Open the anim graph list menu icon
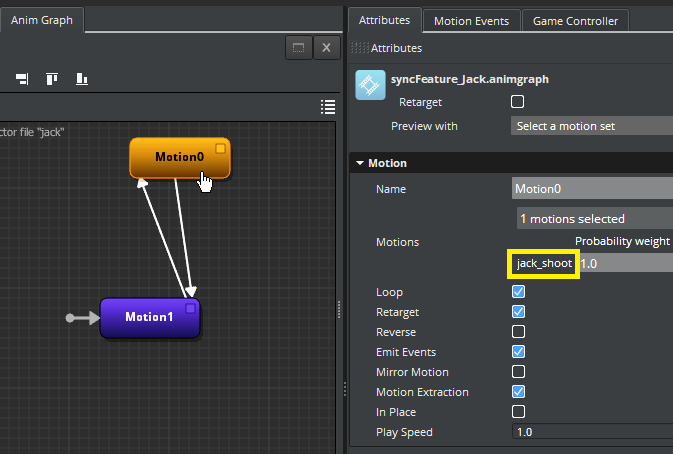Image resolution: width=673 pixels, height=454 pixels. click(x=327, y=107)
